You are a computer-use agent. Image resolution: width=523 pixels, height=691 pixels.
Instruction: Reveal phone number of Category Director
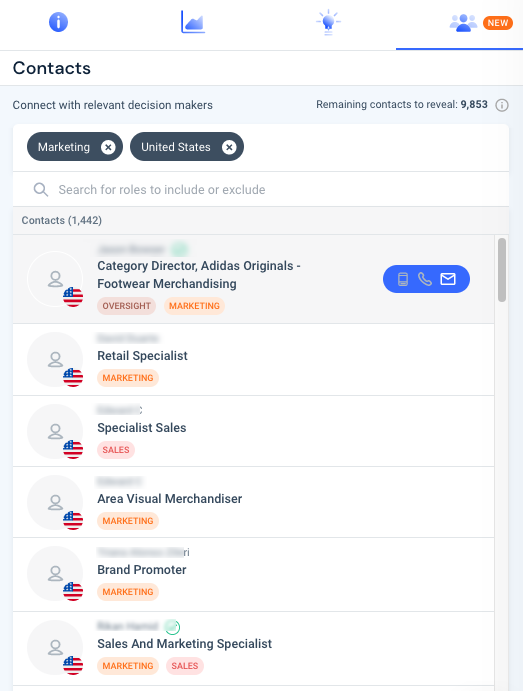click(x=425, y=279)
